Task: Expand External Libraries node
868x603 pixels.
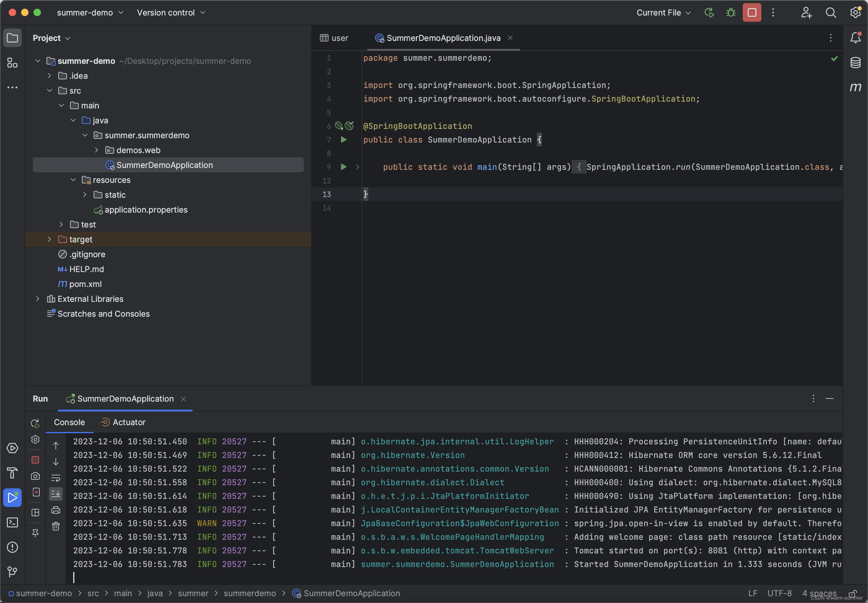Action: pyautogui.click(x=38, y=299)
